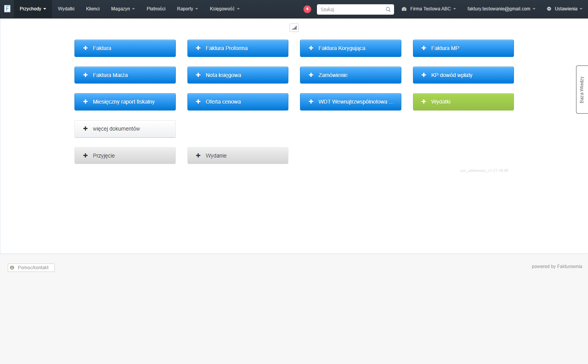This screenshot has height=364, width=588.
Task: Open the Klienci menu item
Action: click(93, 9)
